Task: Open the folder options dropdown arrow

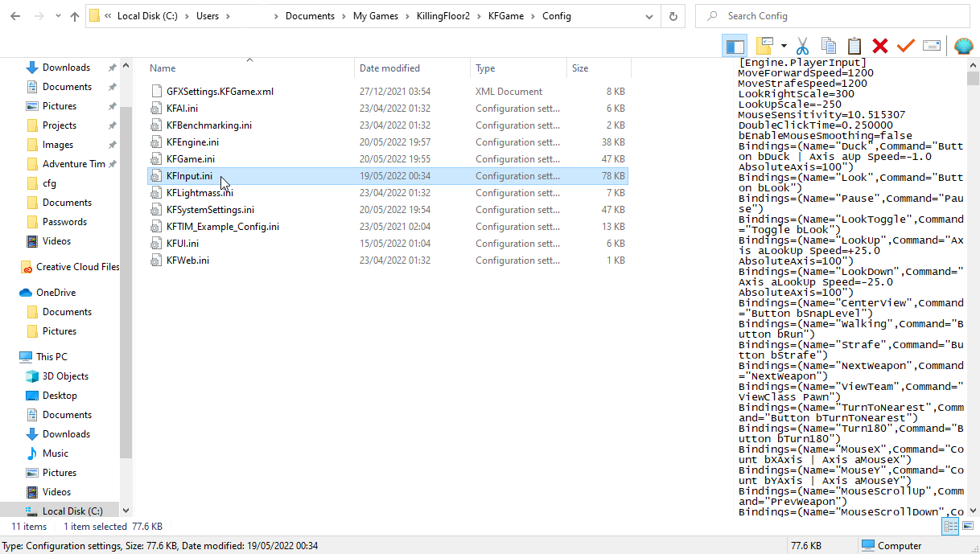Action: [784, 46]
